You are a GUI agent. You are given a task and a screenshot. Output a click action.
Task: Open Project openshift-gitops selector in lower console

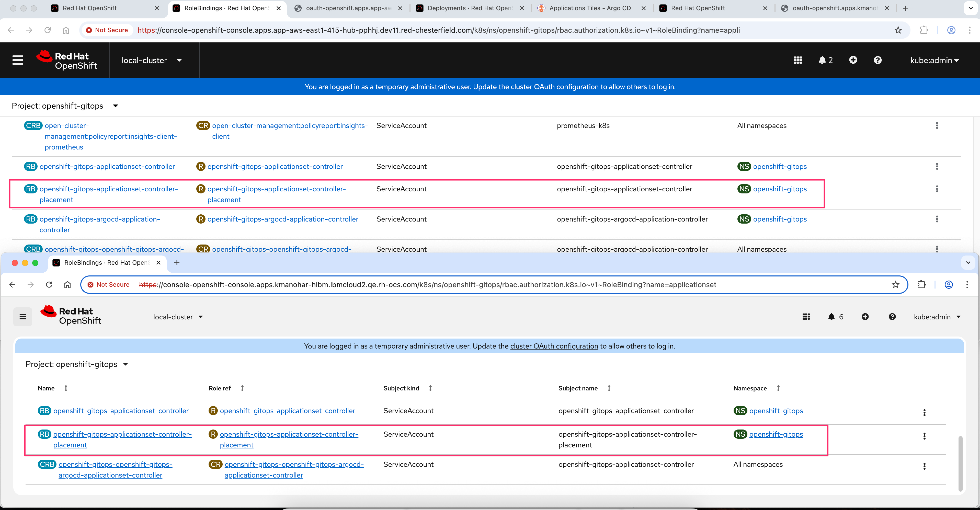point(76,364)
